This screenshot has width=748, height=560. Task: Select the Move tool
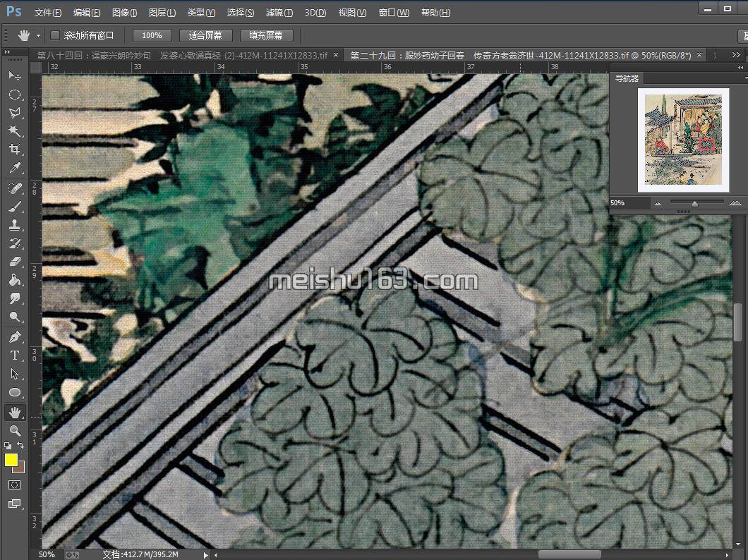click(15, 75)
